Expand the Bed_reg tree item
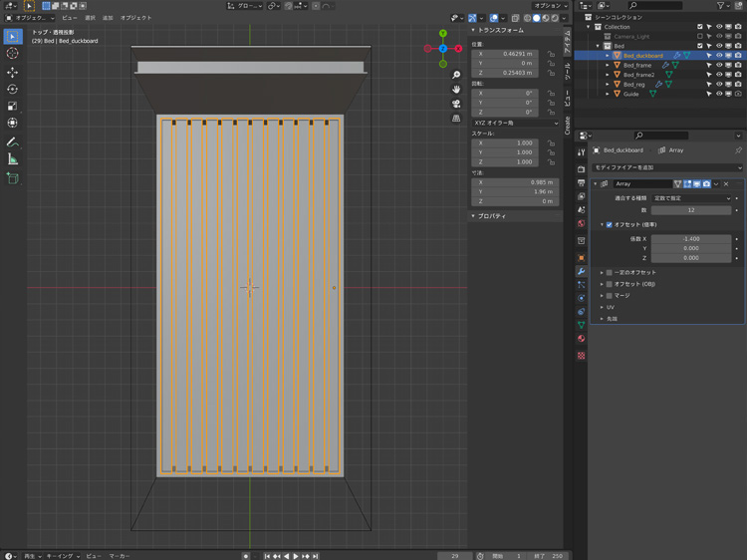This screenshot has height=560, width=747. 608,85
